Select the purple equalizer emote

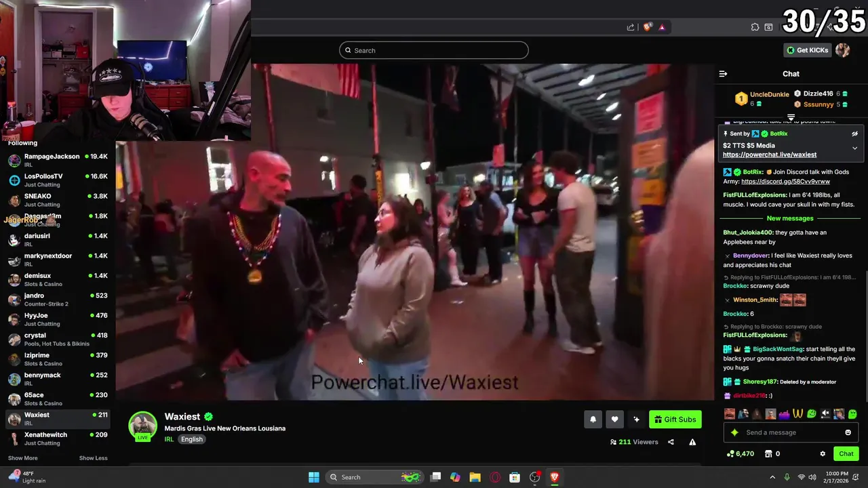click(785, 413)
